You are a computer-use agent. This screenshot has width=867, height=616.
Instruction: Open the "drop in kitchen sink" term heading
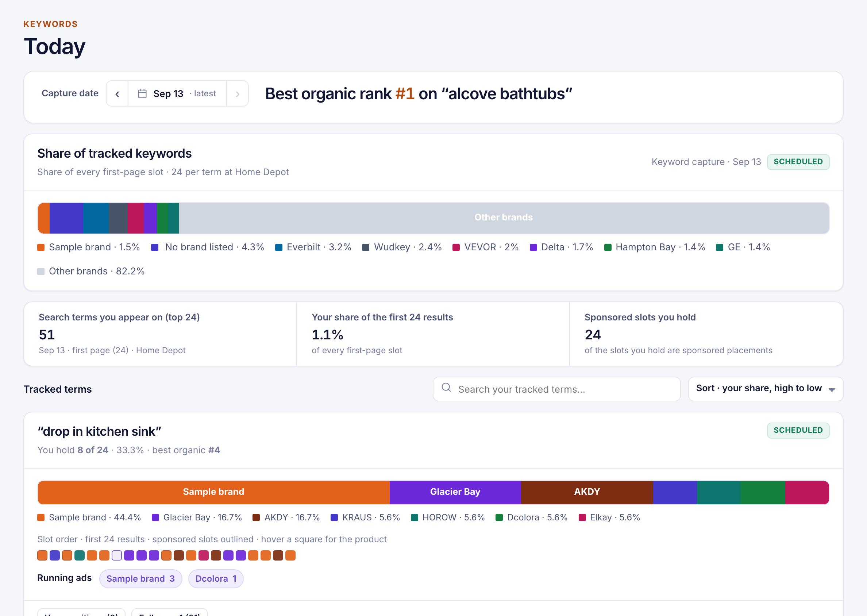[x=99, y=431]
